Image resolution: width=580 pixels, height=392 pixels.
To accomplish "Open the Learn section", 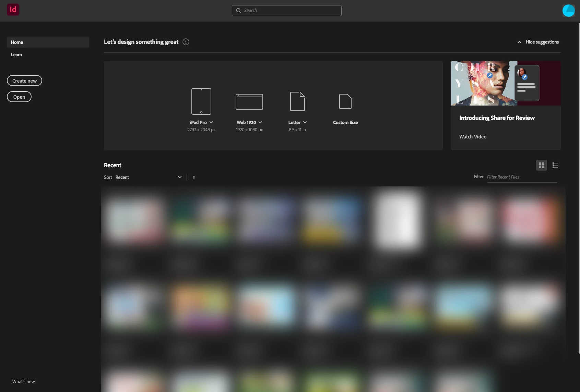I will (16, 54).
